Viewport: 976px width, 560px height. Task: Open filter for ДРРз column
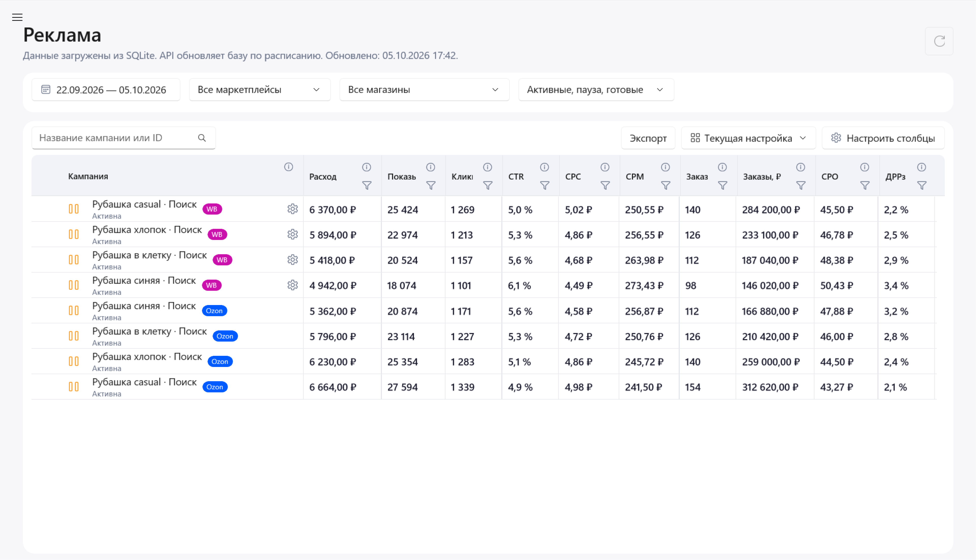(922, 186)
